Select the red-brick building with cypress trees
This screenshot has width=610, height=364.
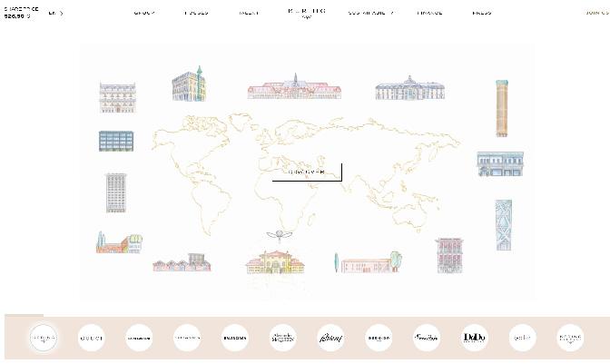[x=120, y=242]
